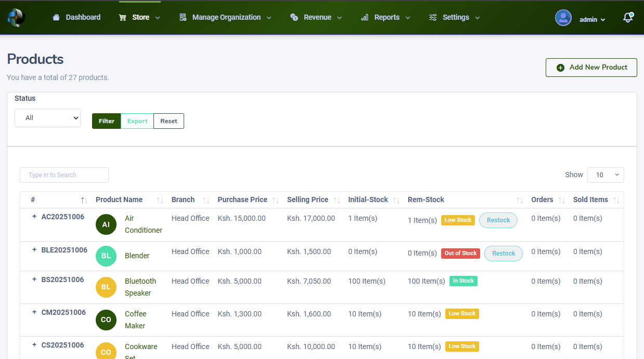Go to the Dashboard page
Viewport: 644px width, 359px height.
76,18
